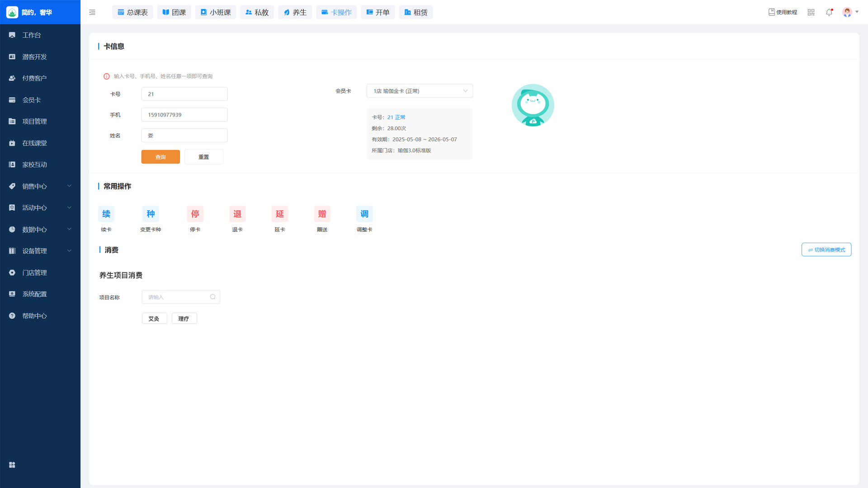
Task: Click the 调整卡 adjust card icon
Action: coord(364,214)
